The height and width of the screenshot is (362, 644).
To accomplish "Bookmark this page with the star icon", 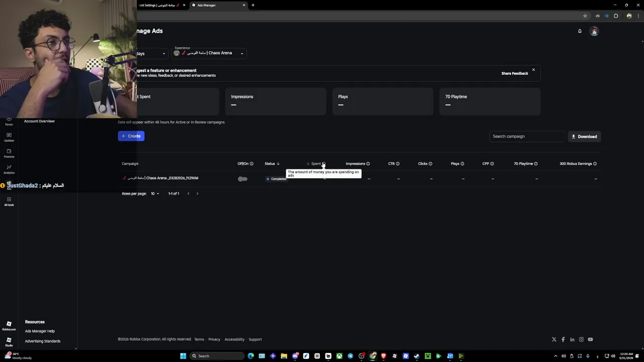I will 585,16.
